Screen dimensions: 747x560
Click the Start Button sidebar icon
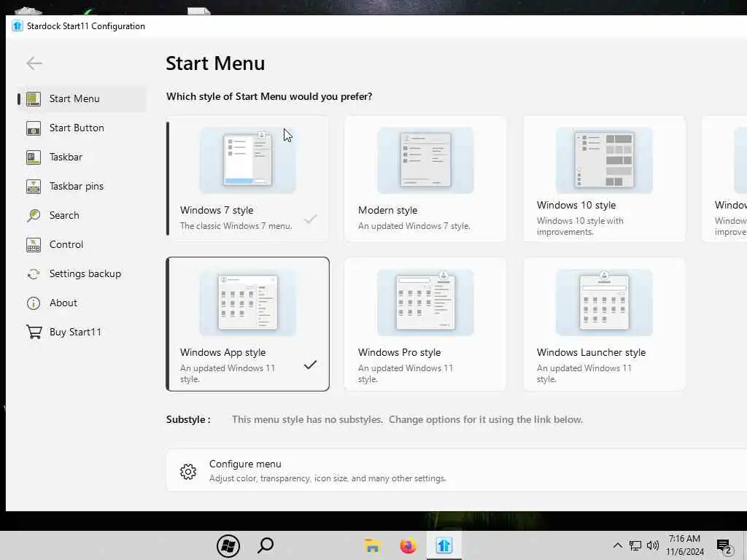click(x=34, y=128)
